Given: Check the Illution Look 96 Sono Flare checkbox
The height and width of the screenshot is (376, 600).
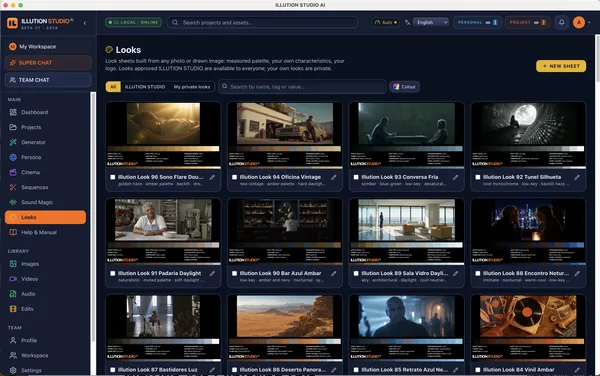Looking at the screenshot, I should click(x=112, y=177).
